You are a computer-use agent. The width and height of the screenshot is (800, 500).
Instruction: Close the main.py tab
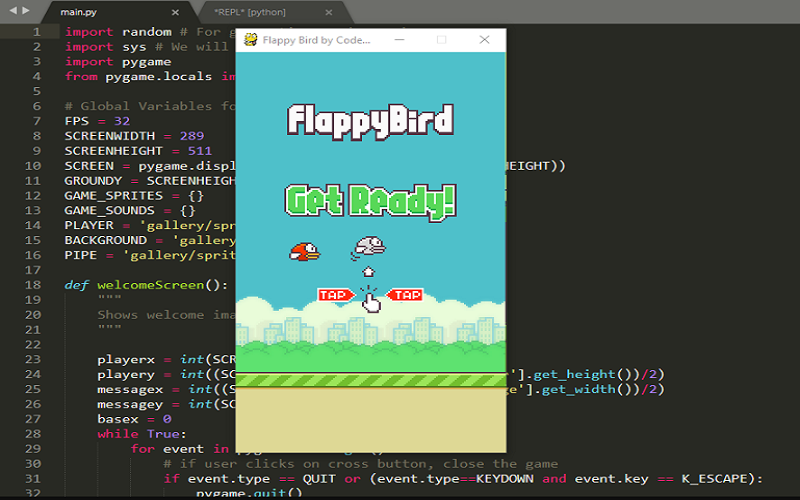click(x=175, y=12)
